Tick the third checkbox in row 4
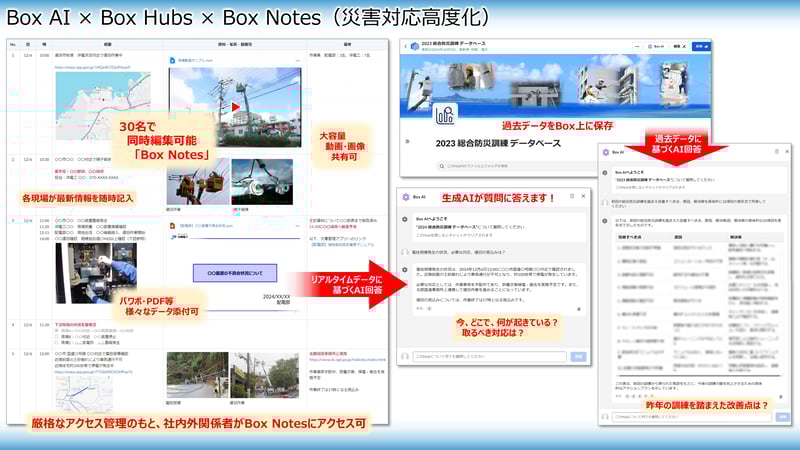Viewport: 800px width, 450px height. pyautogui.click(x=57, y=343)
